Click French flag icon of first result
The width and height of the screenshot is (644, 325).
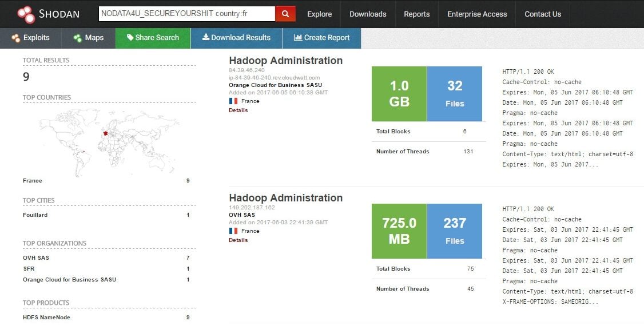[233, 101]
